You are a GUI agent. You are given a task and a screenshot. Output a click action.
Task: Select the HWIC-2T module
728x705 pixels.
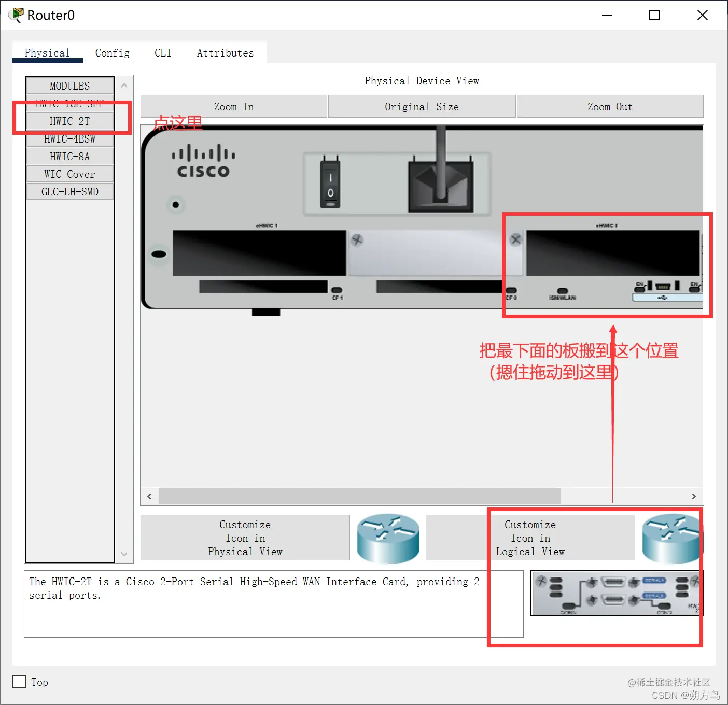(70, 121)
